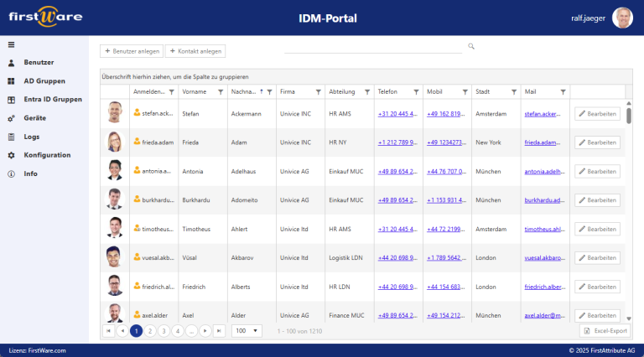Click the search input field
This screenshot has width=644, height=357.
tap(373, 48)
